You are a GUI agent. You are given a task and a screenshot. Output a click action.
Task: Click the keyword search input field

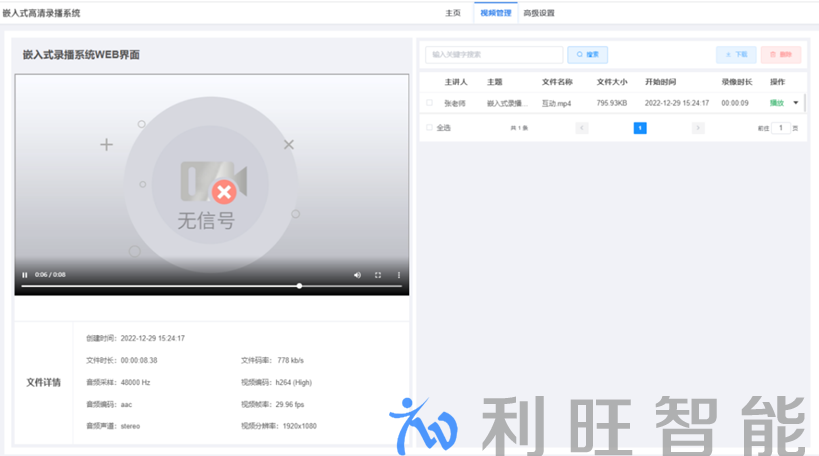click(x=494, y=55)
